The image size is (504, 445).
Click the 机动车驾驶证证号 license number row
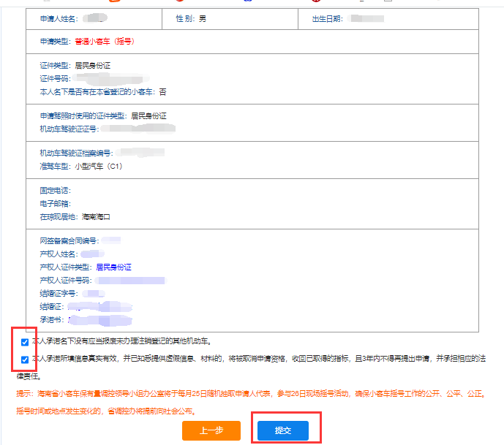click(110, 129)
